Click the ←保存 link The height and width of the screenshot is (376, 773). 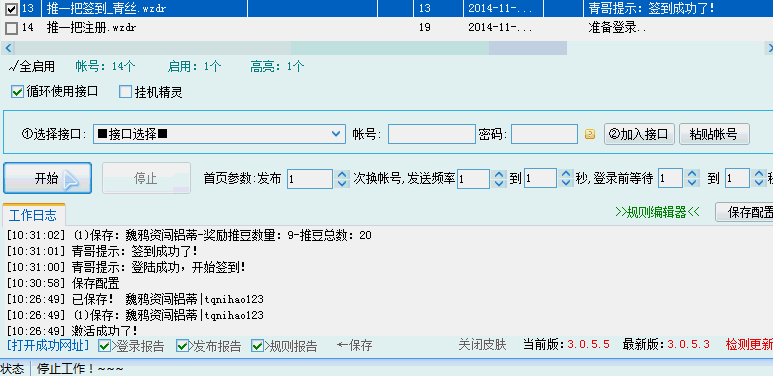point(354,345)
